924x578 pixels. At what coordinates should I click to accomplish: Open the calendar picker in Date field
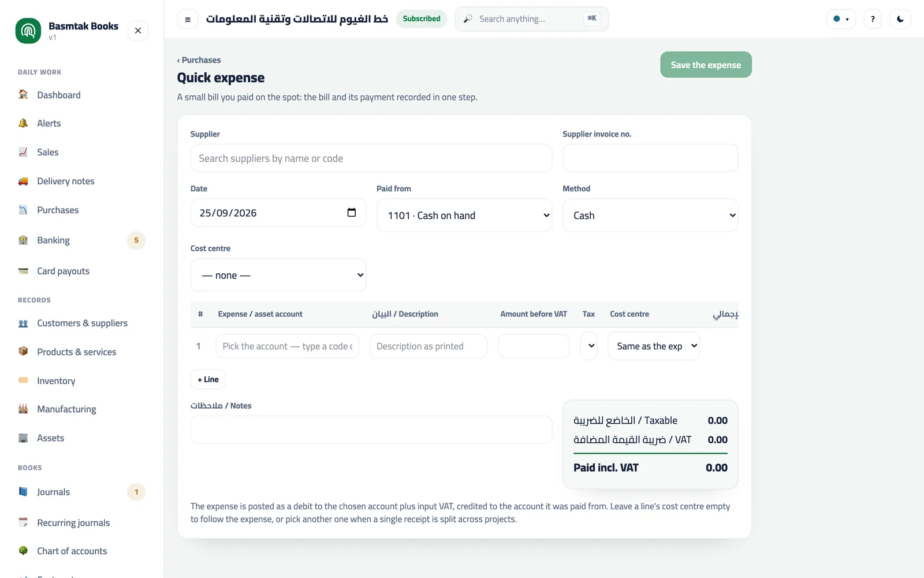click(351, 212)
